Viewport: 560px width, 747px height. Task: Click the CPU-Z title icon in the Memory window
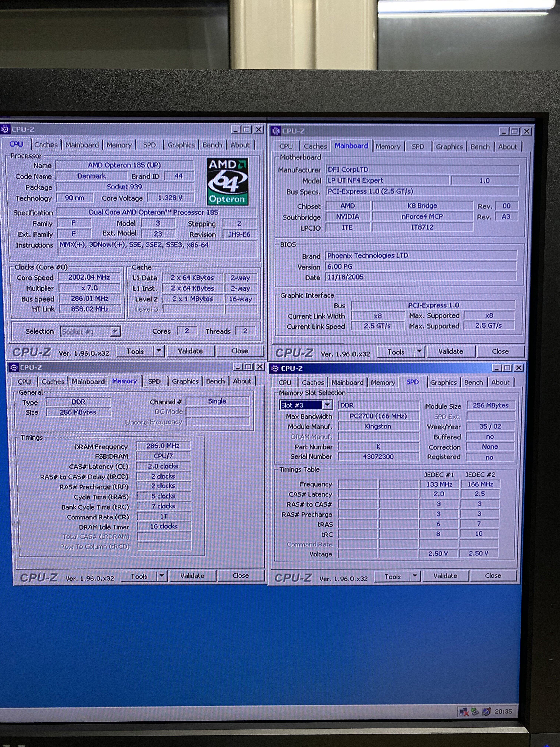coord(14,367)
